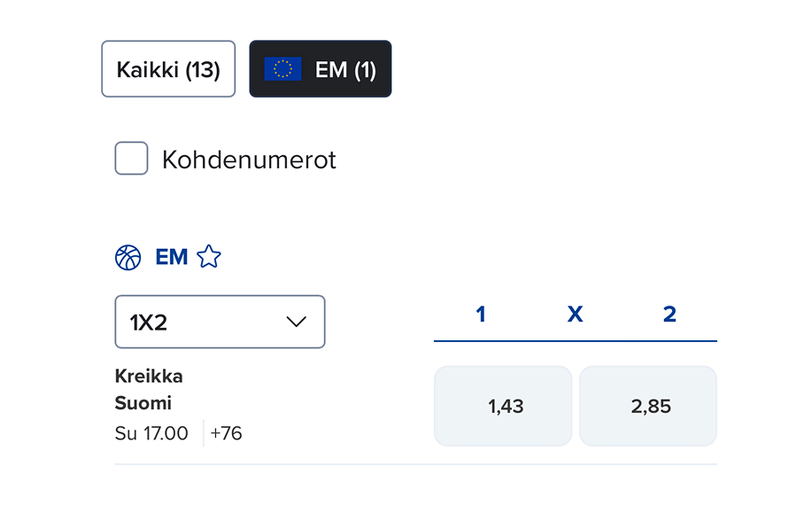Enable the Kohdenumerot checkbox

point(131,159)
